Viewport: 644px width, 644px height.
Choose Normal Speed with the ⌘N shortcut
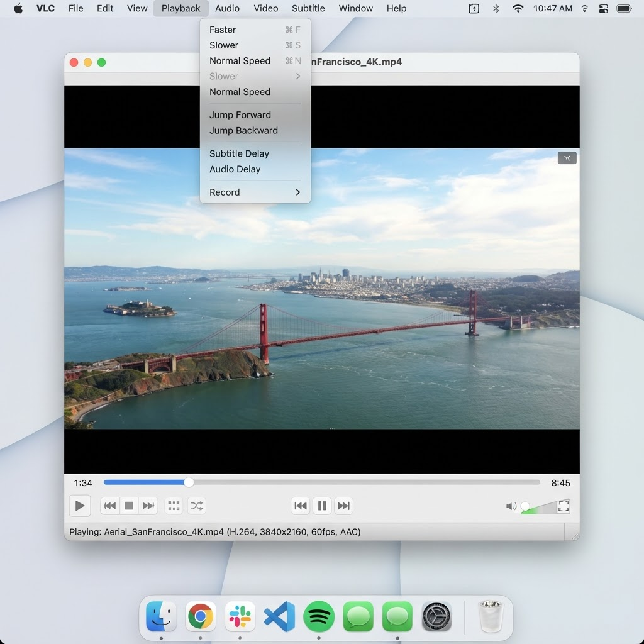[x=255, y=61]
